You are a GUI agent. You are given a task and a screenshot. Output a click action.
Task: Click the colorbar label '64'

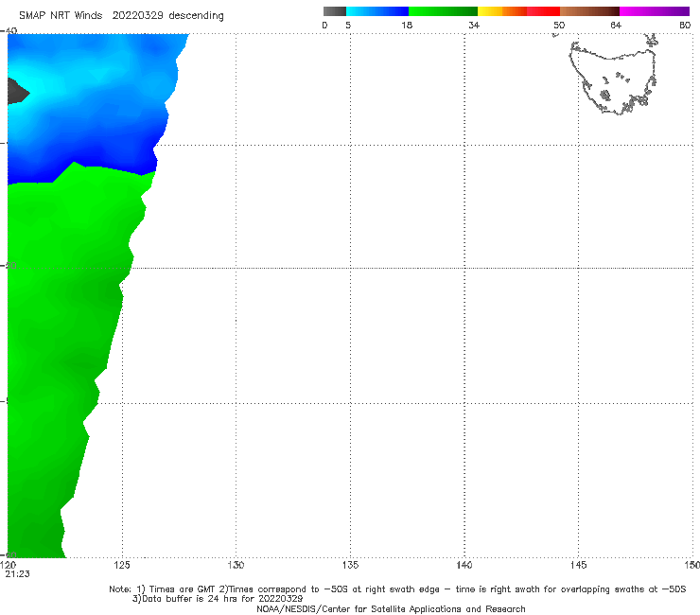point(616,26)
